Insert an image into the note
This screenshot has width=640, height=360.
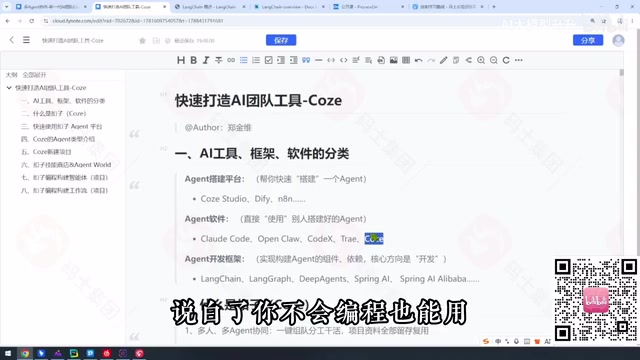[x=393, y=60]
